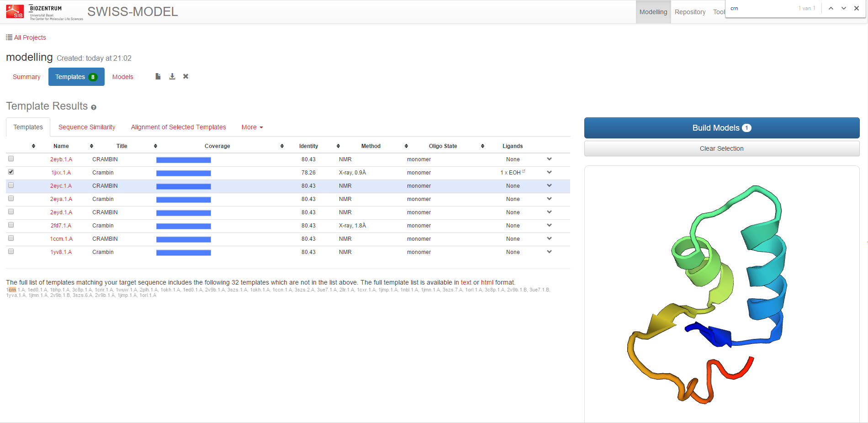Select the 2eya.1.A template checkbox
Screen dimensions: 868x423
11,198
